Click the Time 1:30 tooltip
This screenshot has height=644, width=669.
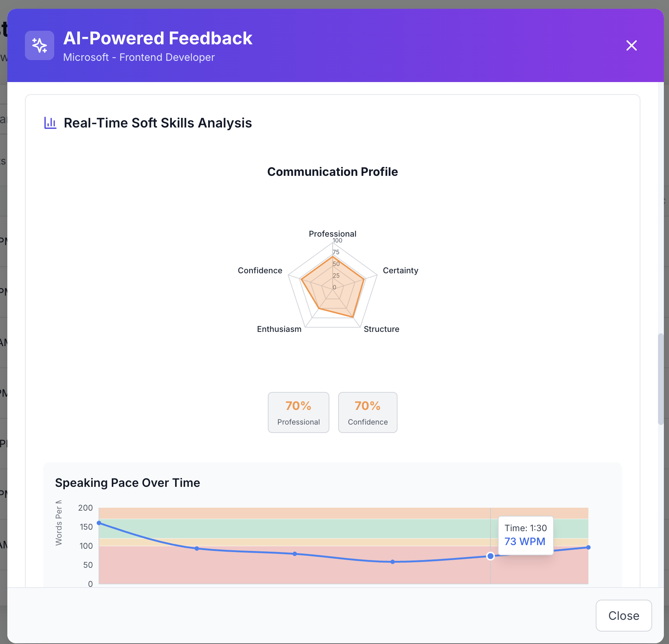pos(525,535)
